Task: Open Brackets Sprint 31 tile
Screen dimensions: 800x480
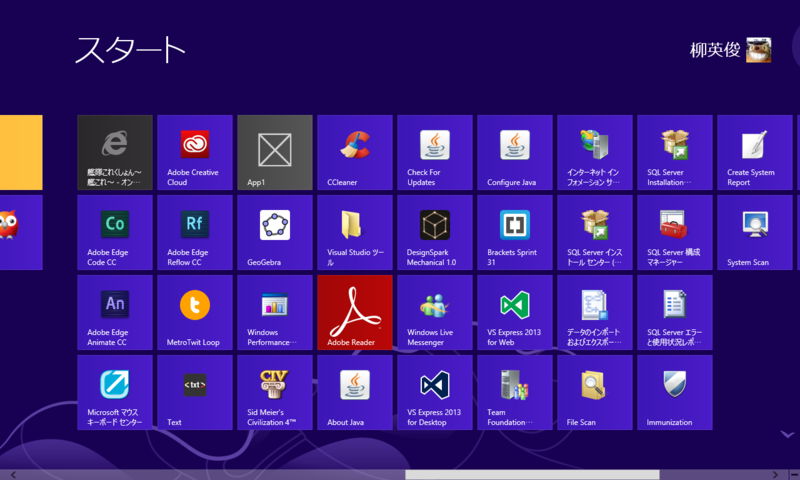Action: click(515, 233)
